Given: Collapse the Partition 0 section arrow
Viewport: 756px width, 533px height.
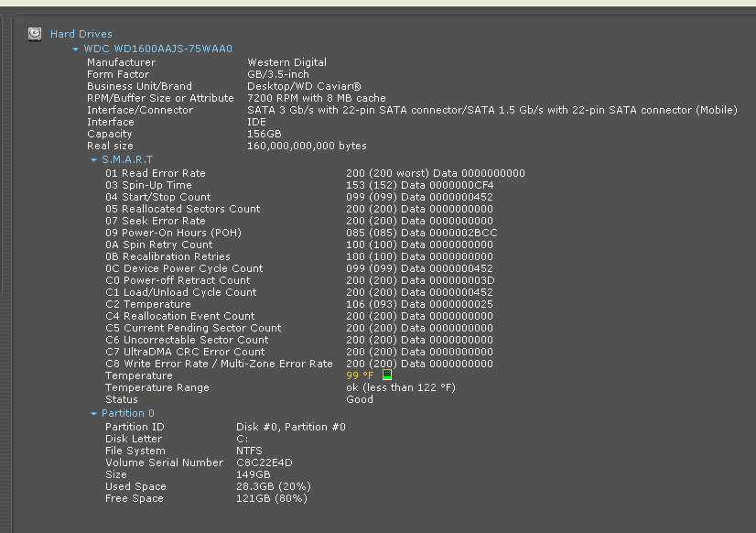Looking at the screenshot, I should pos(93,413).
